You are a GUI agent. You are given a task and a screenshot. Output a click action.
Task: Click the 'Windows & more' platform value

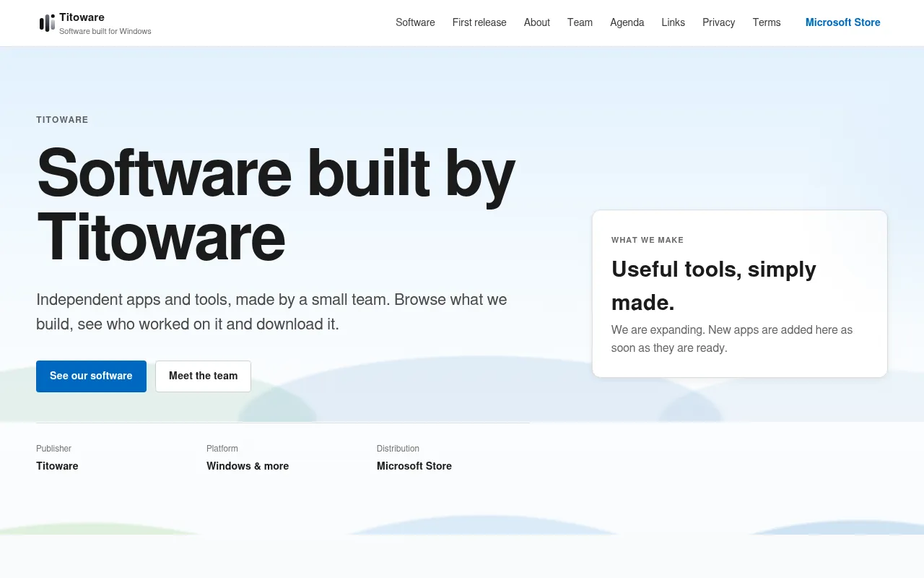pos(248,466)
